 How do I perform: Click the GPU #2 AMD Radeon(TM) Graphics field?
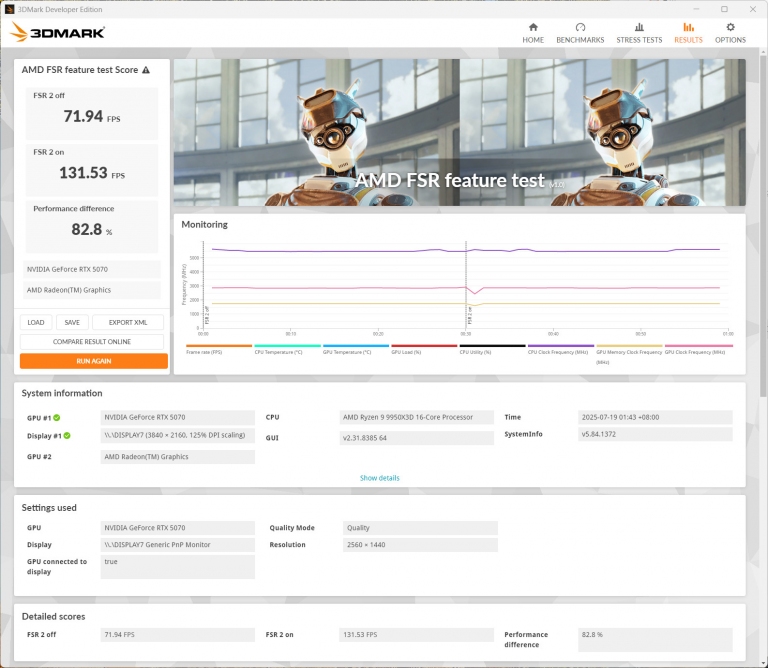pos(177,456)
